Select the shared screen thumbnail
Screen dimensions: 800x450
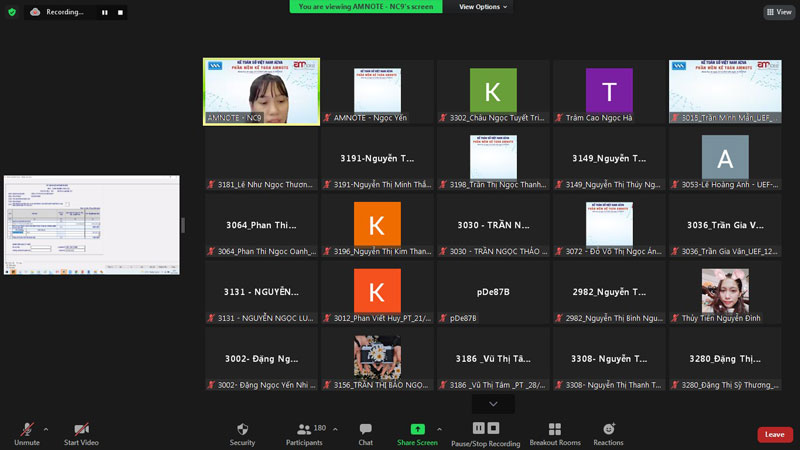[92, 225]
